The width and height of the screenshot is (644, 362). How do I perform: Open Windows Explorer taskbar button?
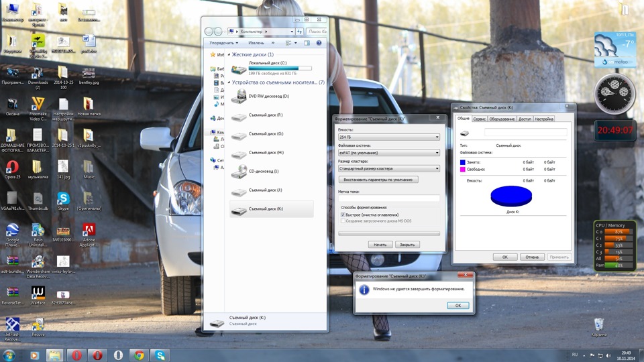click(x=54, y=355)
